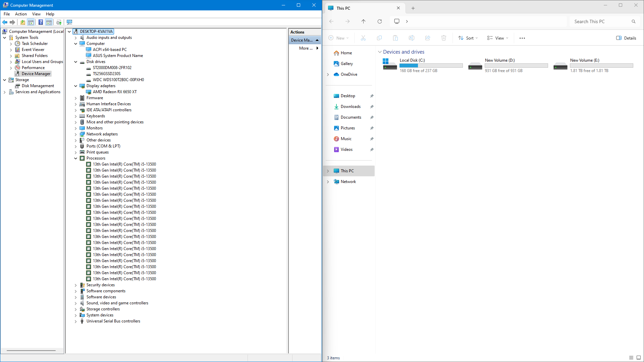Click the Help toolbar icon

pos(41,22)
